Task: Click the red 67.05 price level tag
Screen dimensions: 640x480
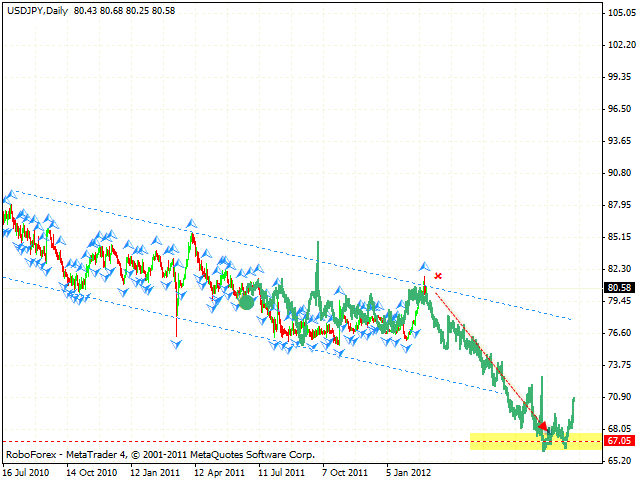Action: 617,441
